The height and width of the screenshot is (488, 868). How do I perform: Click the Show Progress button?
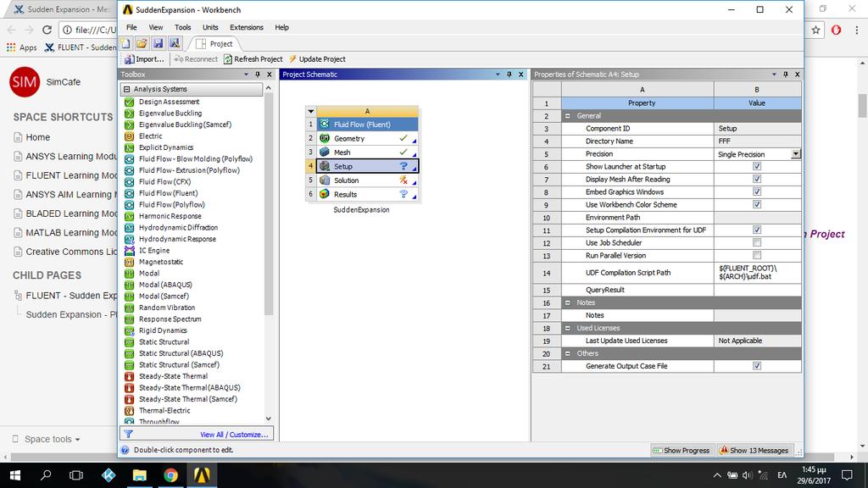682,451
